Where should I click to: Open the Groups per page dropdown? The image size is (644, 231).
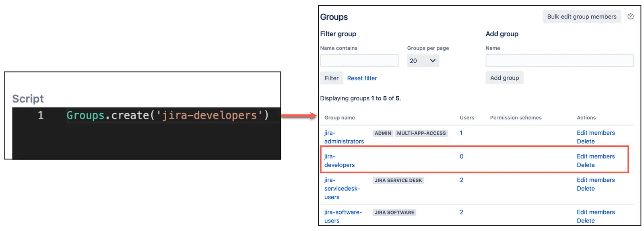click(423, 61)
